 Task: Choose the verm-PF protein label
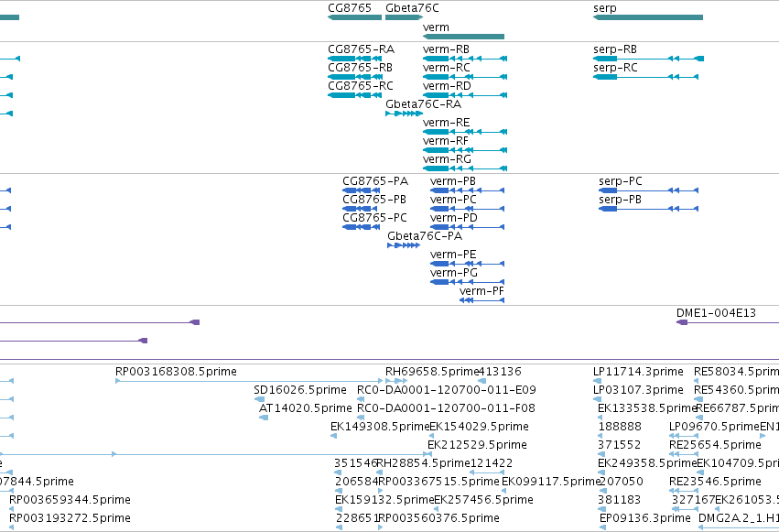tap(481, 291)
